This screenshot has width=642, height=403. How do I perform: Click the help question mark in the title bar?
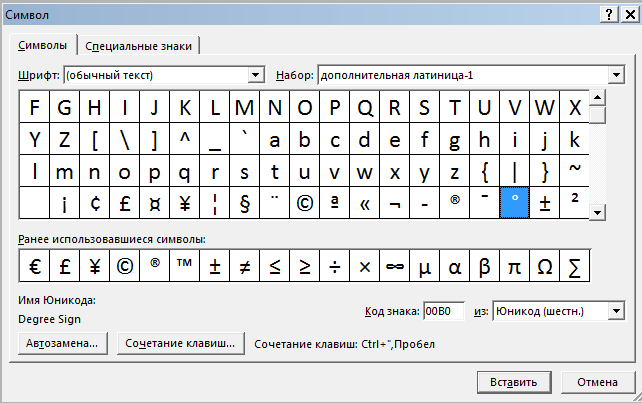coord(606,12)
